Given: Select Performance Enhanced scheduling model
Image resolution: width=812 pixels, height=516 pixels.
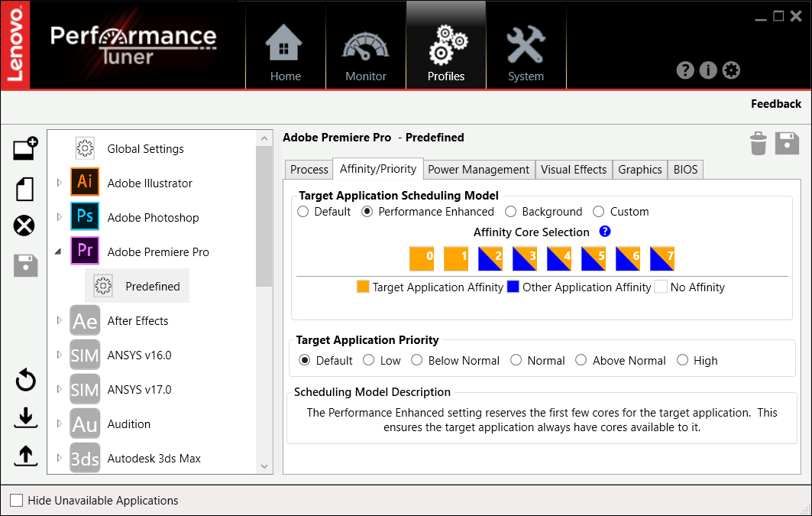Looking at the screenshot, I should pyautogui.click(x=428, y=212).
